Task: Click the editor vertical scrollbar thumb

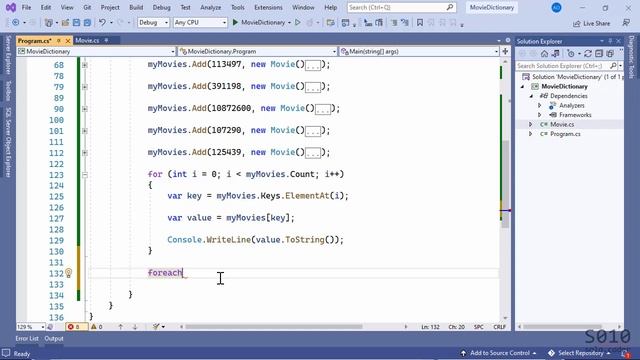Action: click(505, 184)
